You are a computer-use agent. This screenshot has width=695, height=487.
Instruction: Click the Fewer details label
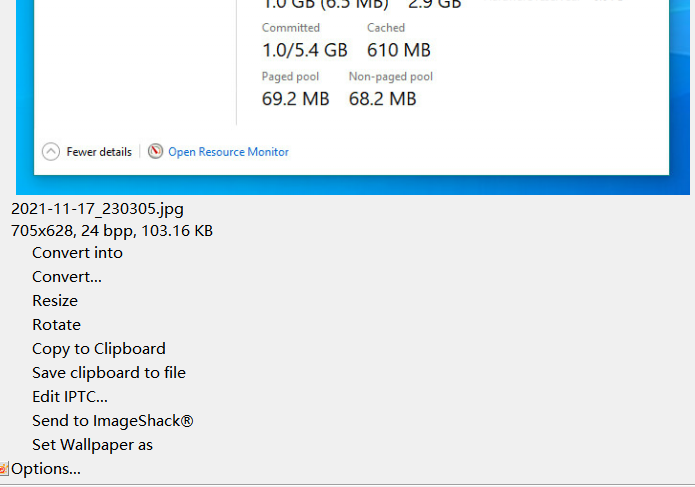pyautogui.click(x=98, y=152)
